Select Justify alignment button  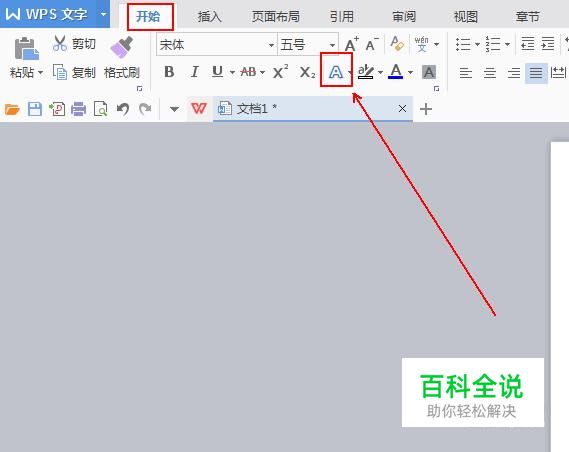[x=536, y=73]
